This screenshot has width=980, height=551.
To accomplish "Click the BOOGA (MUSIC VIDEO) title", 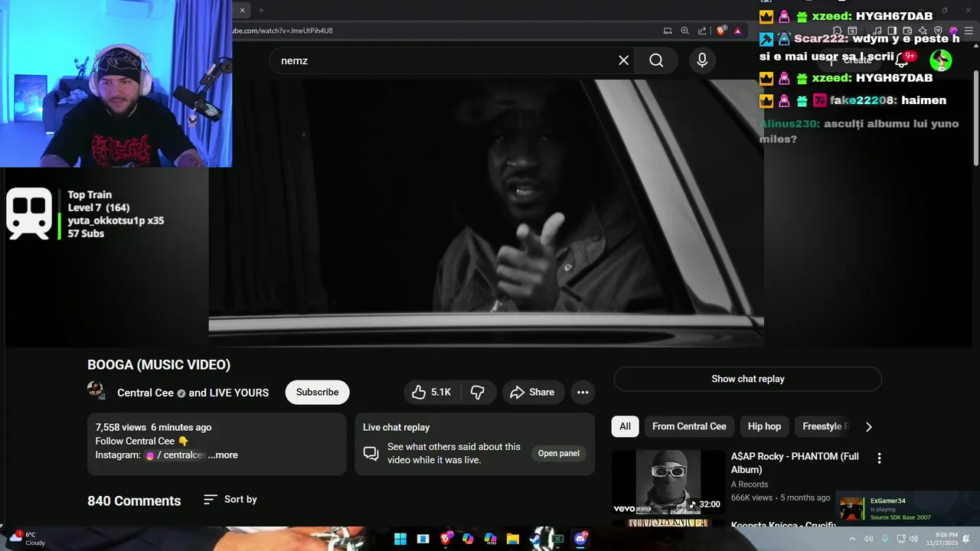I will tap(158, 365).
